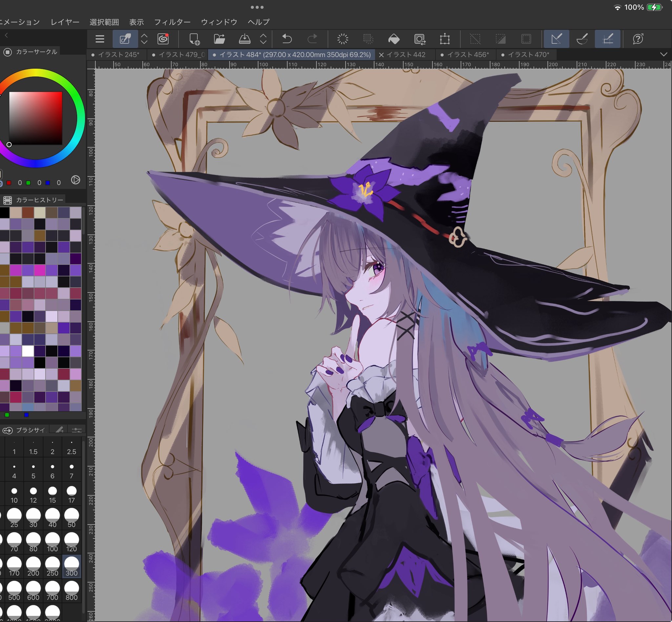The height and width of the screenshot is (622, 672).
Task: Click the horizontal ruler above the canvas
Action: click(383, 65)
